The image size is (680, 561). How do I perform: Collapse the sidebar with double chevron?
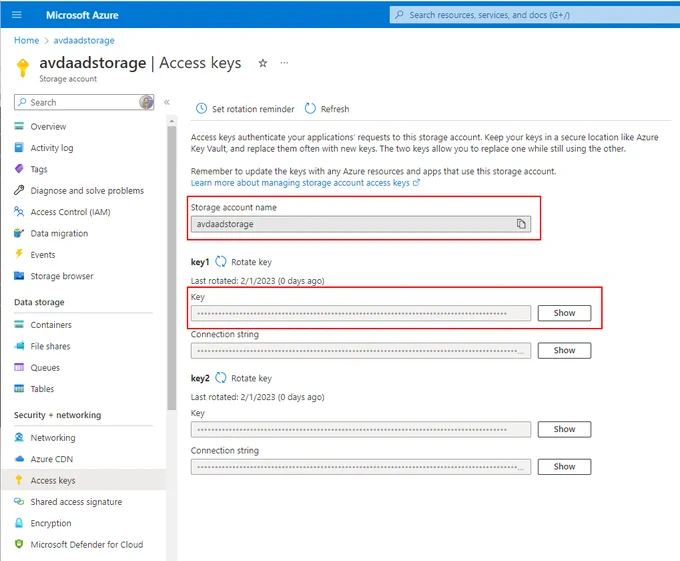(167, 102)
